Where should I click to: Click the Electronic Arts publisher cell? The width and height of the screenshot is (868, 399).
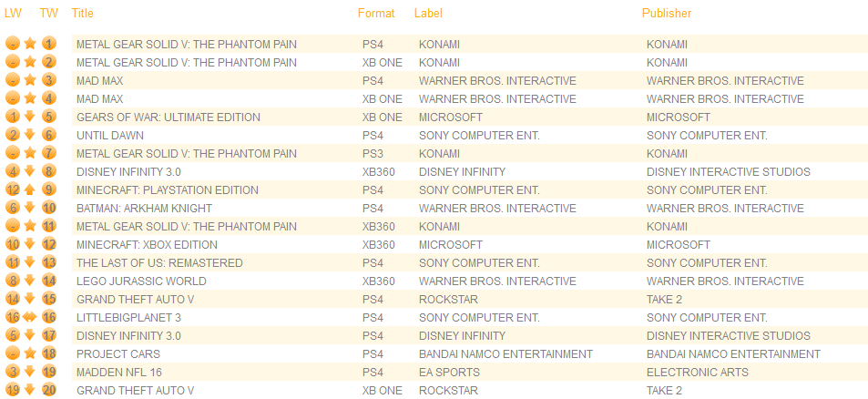(698, 373)
